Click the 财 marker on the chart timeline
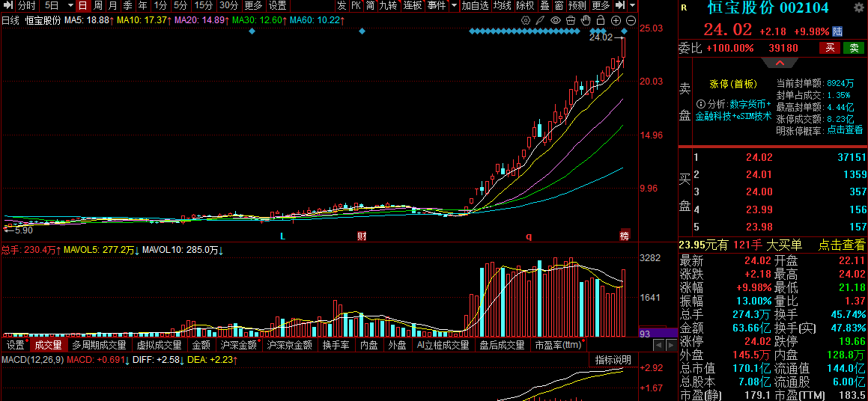The width and height of the screenshot is (868, 401). [x=362, y=236]
